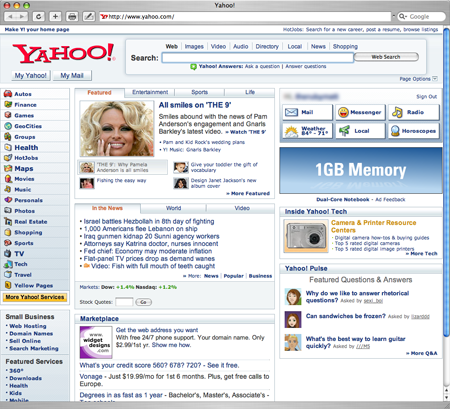Click the Sign Out link

pyautogui.click(x=426, y=97)
